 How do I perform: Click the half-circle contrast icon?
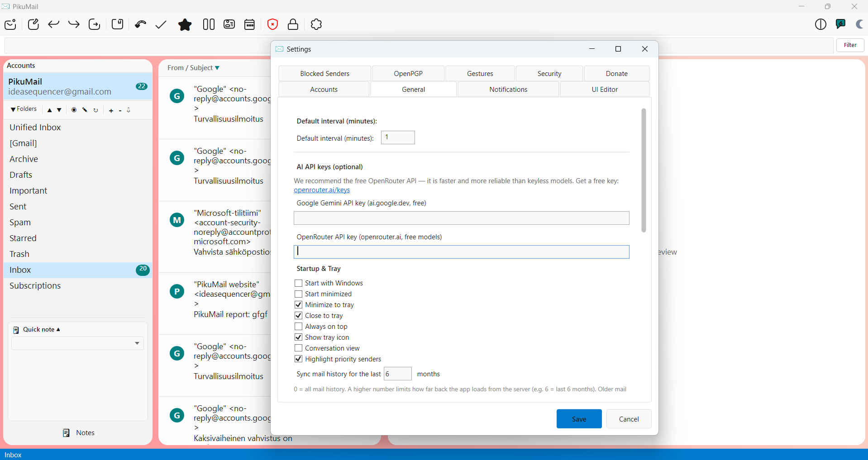point(820,24)
